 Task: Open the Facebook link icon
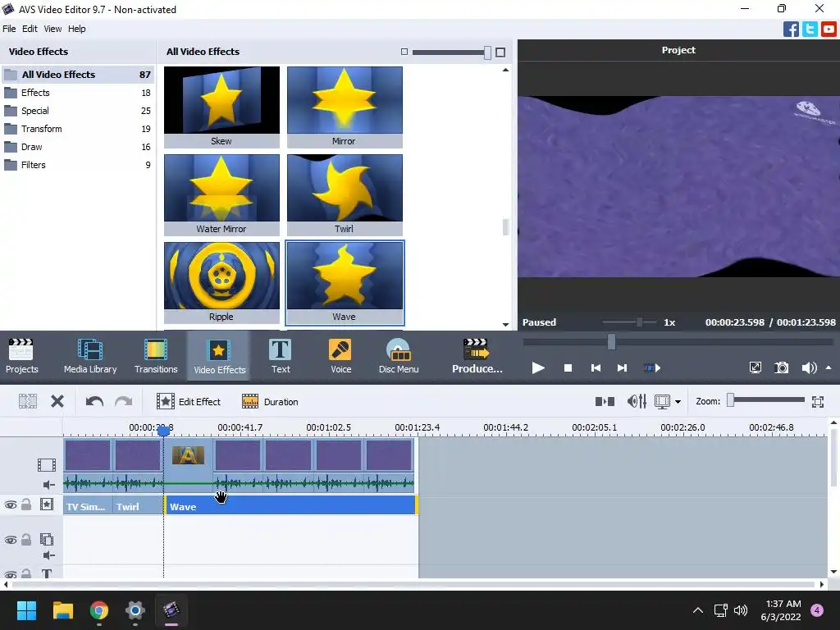791,29
